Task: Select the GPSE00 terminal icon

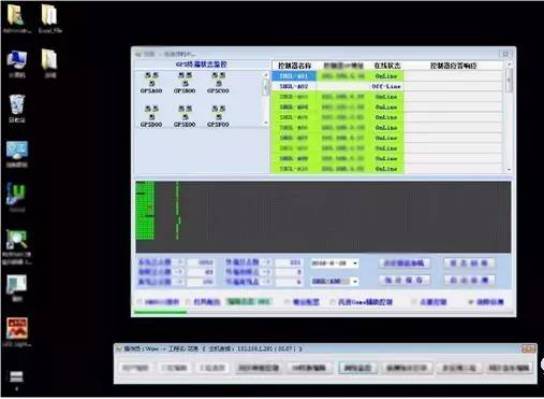Action: (185, 116)
